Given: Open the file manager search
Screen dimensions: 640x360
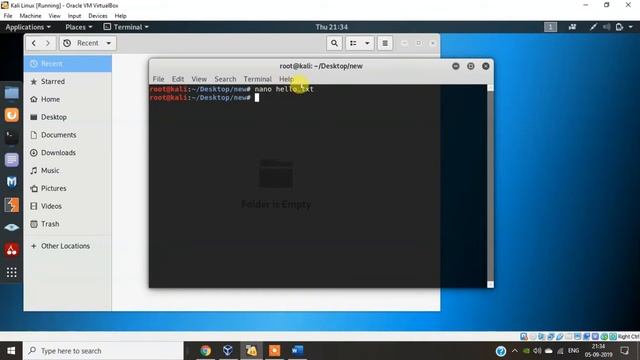Looking at the screenshot, I should coord(334,43).
